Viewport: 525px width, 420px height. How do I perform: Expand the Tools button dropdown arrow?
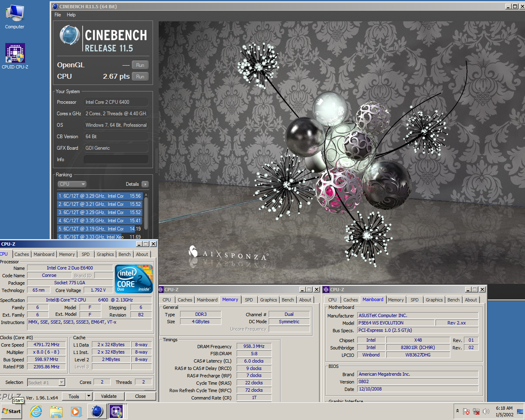(89, 396)
